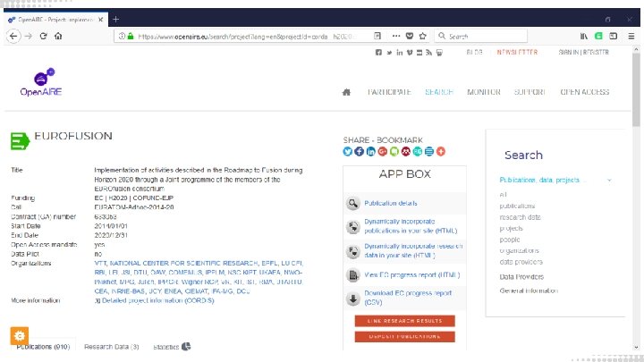Open the EPFL organization link
Image resolution: width=644 pixels, height=362 pixels.
click(x=269, y=263)
